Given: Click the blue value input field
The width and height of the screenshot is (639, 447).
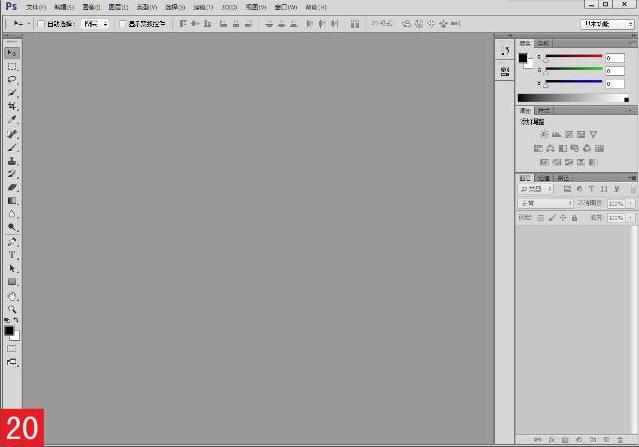Looking at the screenshot, I should 615,84.
